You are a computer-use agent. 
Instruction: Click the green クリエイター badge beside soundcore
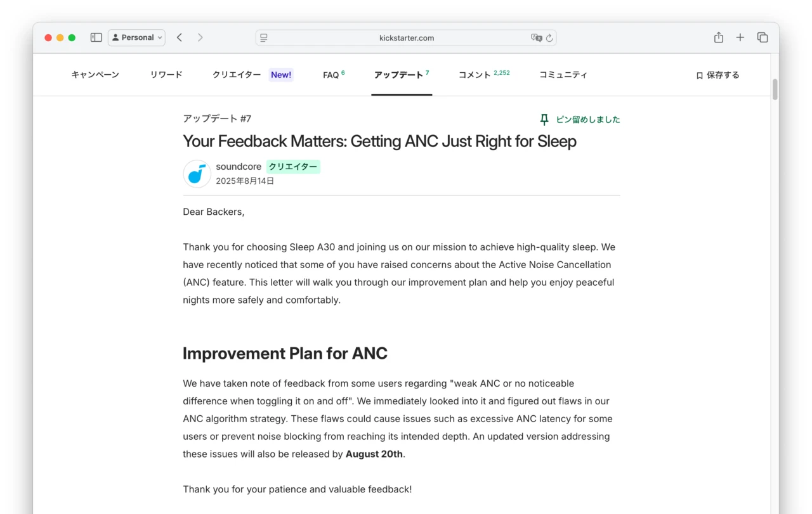(x=293, y=166)
